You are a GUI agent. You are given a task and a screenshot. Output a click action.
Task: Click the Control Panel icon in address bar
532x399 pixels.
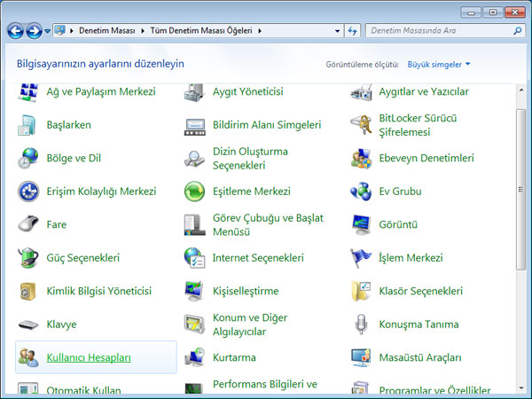coord(60,30)
